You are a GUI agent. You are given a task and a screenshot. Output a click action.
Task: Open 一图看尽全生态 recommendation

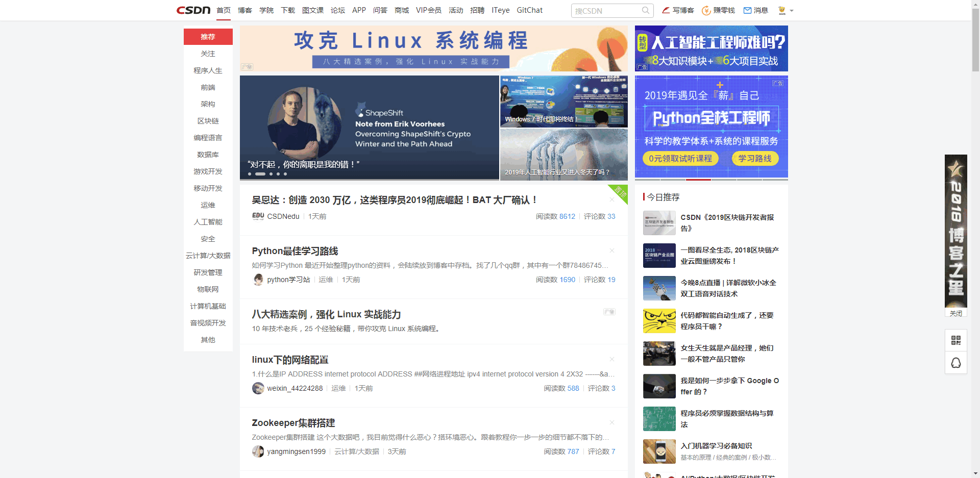pos(730,256)
